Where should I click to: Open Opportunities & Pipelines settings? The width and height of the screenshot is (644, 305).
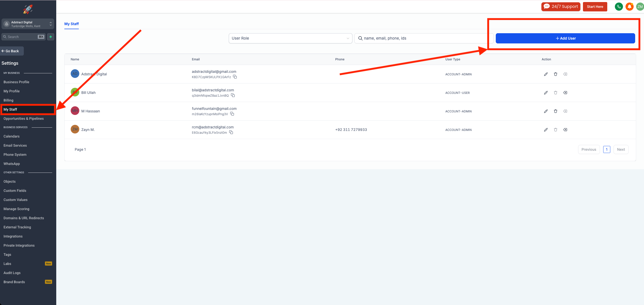pos(24,118)
